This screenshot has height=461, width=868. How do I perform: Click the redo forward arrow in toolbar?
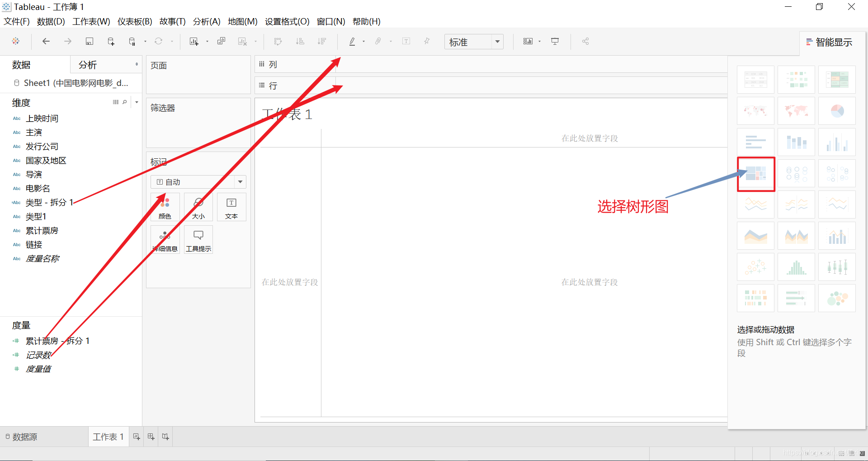68,41
